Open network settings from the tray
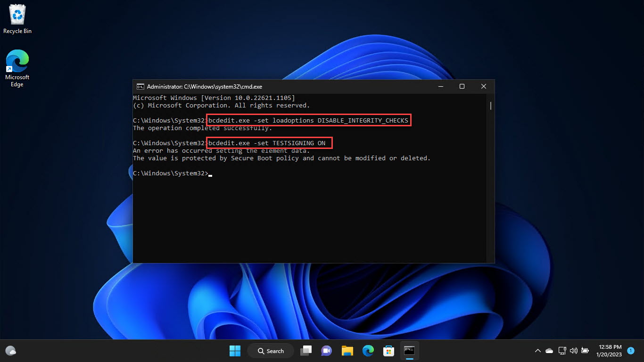 [562, 351]
